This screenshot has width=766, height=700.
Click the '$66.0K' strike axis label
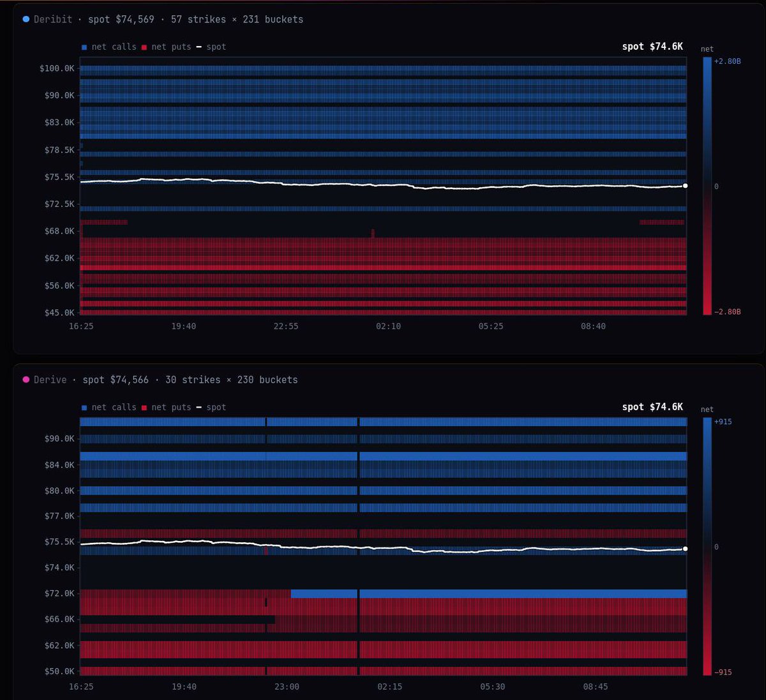tap(59, 620)
